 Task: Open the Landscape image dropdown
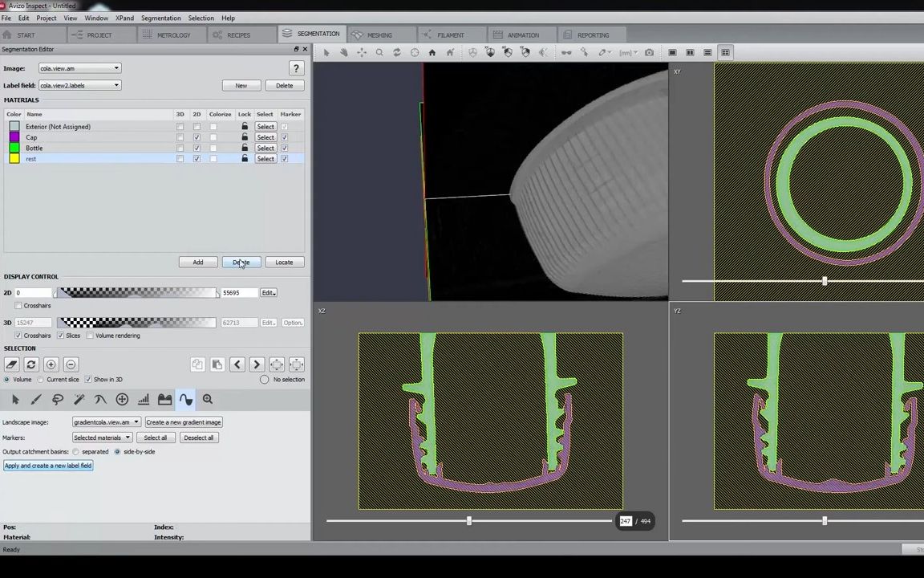(106, 422)
